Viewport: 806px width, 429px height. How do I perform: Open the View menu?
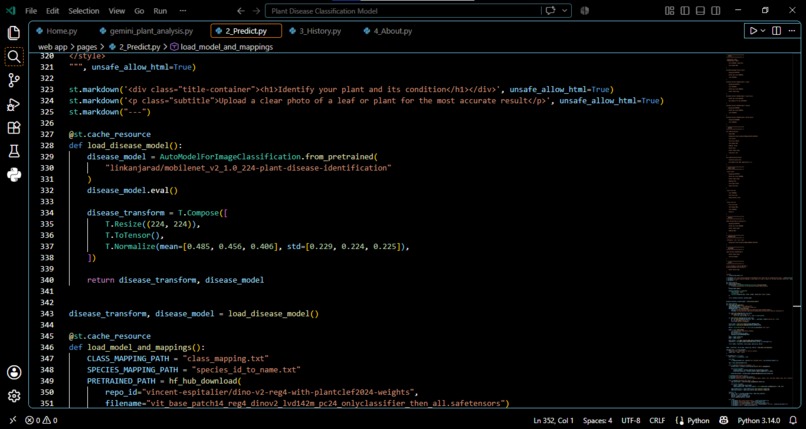[117, 11]
